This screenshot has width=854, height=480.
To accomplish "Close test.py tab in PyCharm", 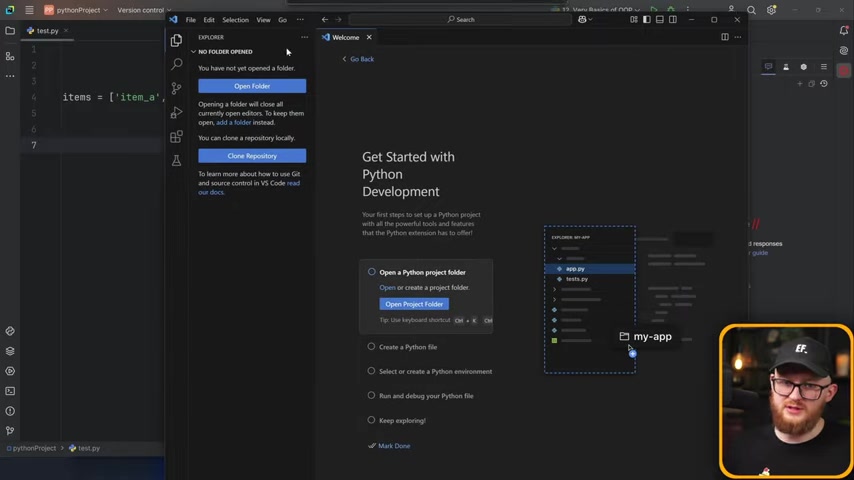I will click(x=66, y=31).
